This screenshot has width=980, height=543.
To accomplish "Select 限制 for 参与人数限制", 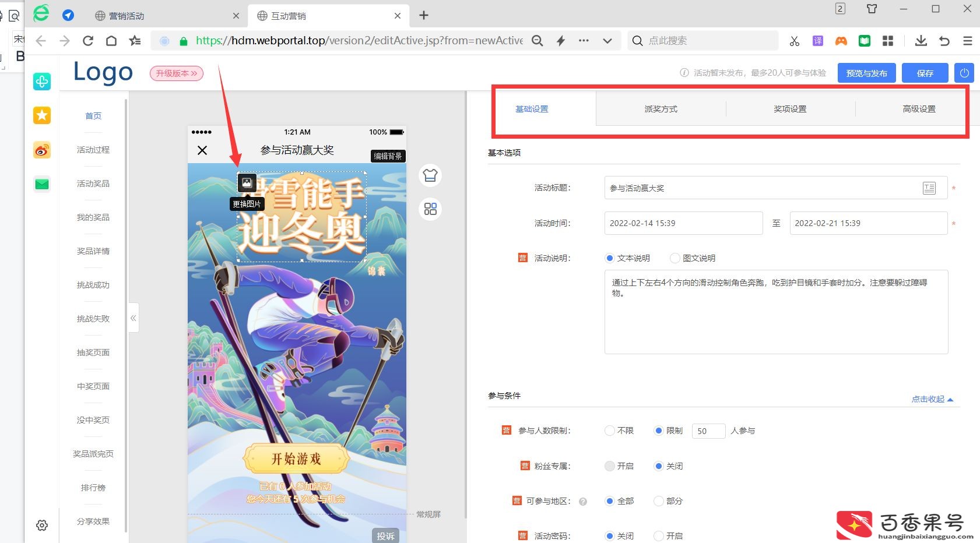I will (659, 431).
